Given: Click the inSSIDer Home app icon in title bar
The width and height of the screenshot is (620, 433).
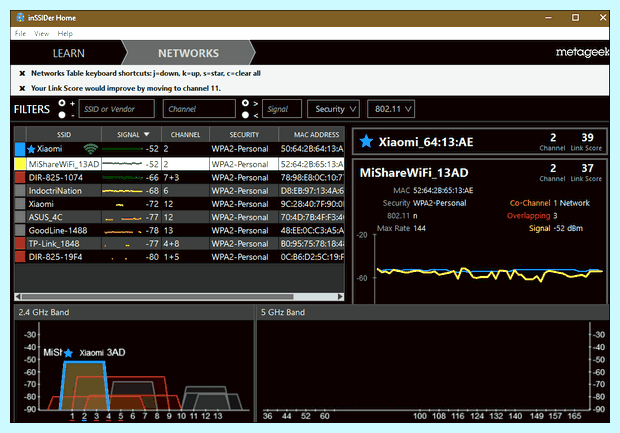Looking at the screenshot, I should 20,17.
